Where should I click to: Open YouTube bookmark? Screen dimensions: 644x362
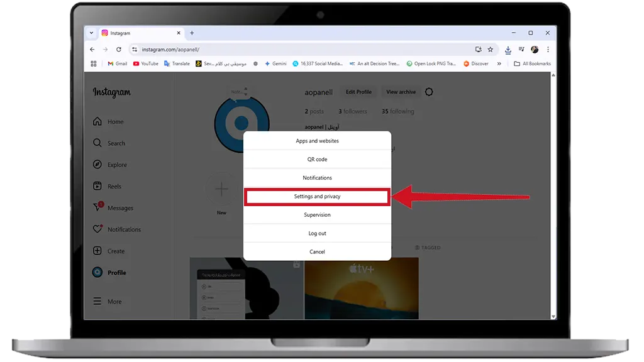click(146, 63)
